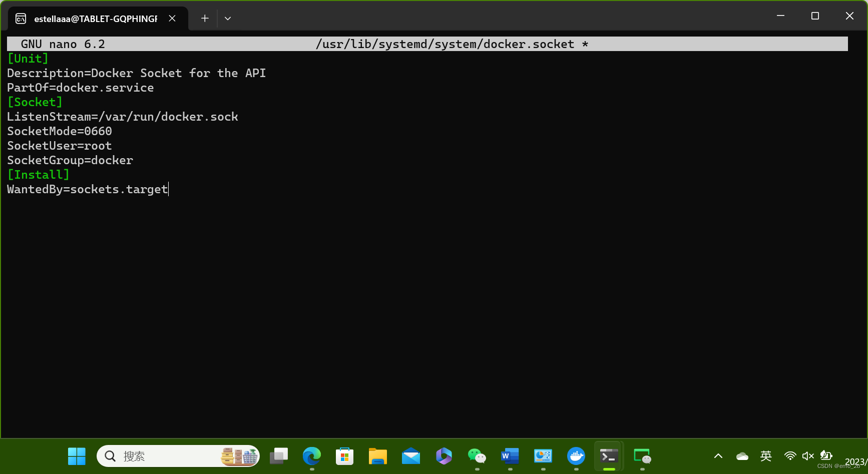Image resolution: width=868 pixels, height=474 pixels.
Task: Click the taskbar search box
Action: (x=178, y=456)
